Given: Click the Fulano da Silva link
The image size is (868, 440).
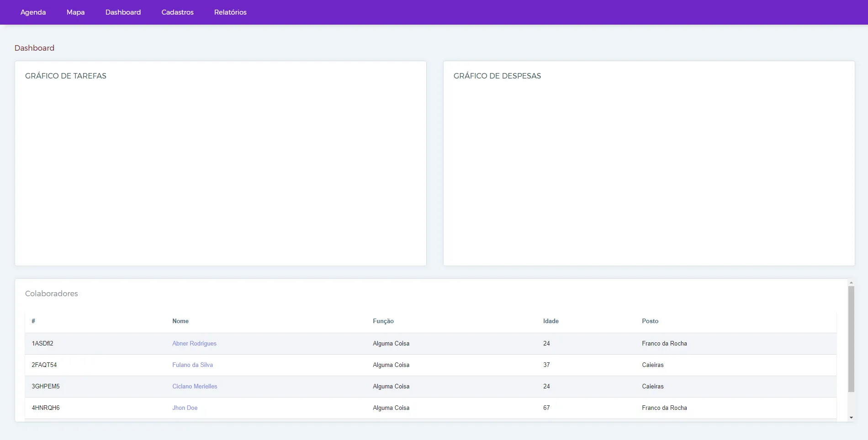Looking at the screenshot, I should tap(192, 365).
